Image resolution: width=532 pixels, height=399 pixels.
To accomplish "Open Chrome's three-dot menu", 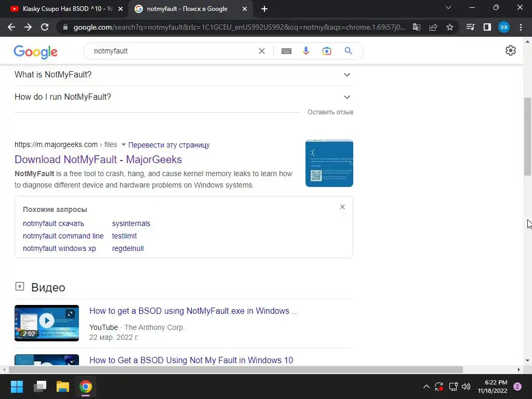I will pyautogui.click(x=521, y=27).
